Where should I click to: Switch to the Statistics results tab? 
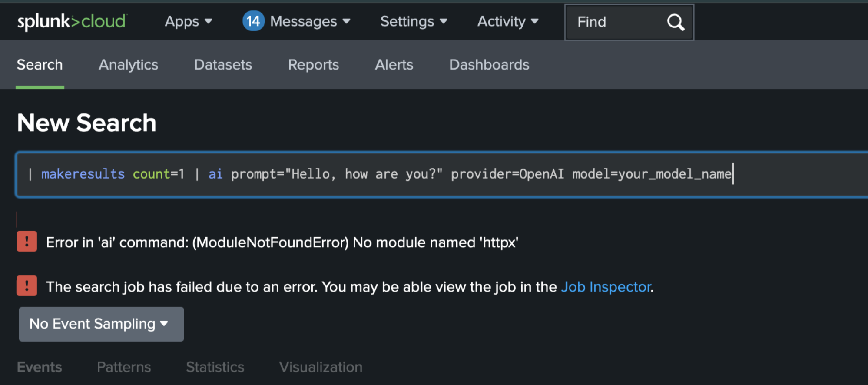point(215,367)
